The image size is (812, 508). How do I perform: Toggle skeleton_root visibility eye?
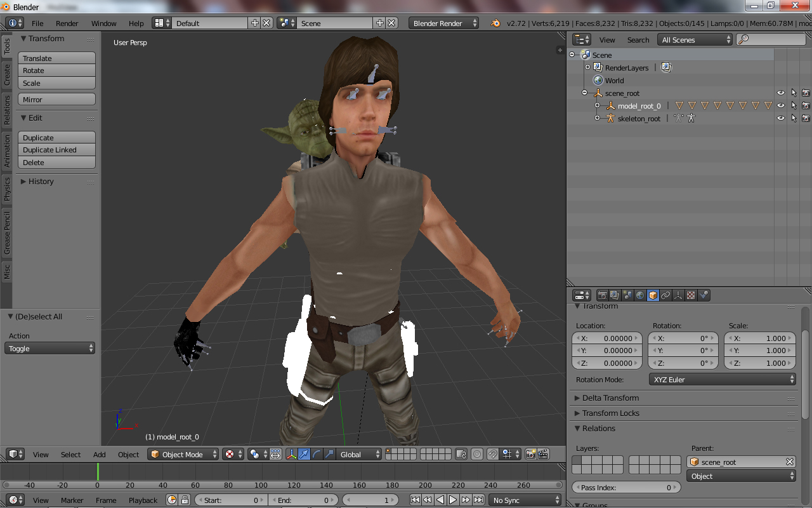click(781, 118)
